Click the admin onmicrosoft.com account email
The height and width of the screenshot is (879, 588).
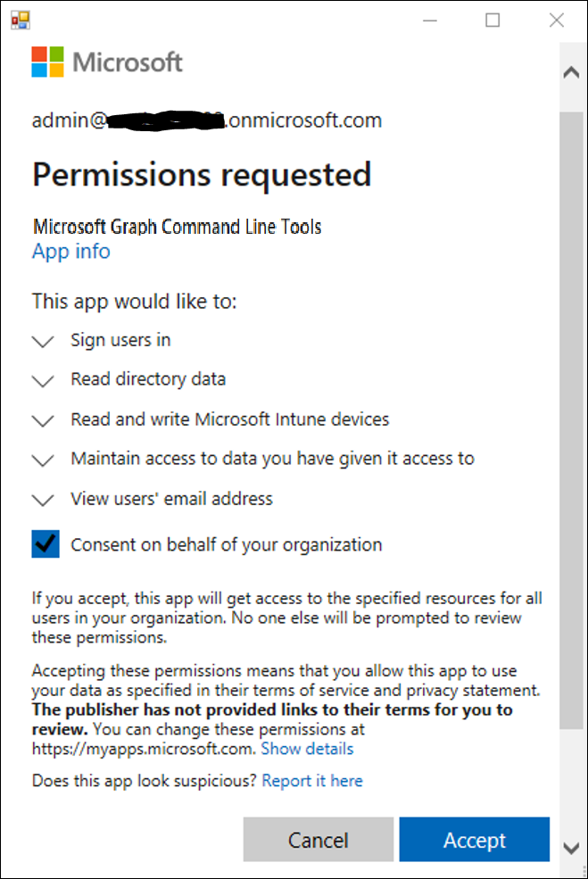pyautogui.click(x=206, y=119)
